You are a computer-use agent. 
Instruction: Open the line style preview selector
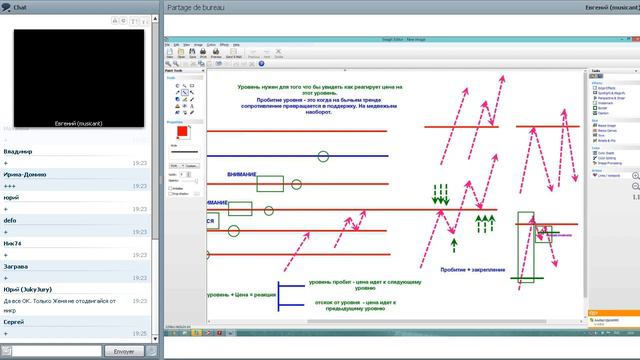(x=184, y=151)
